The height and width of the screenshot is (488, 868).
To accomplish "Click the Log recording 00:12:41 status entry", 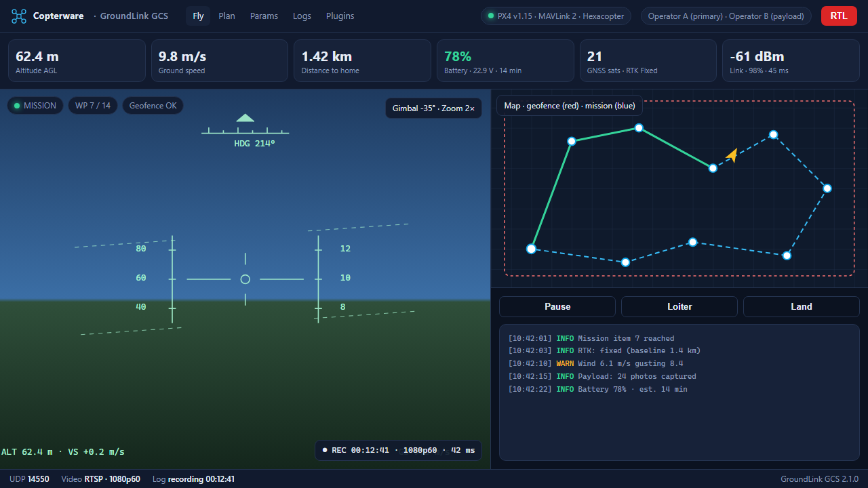I will pos(193,479).
